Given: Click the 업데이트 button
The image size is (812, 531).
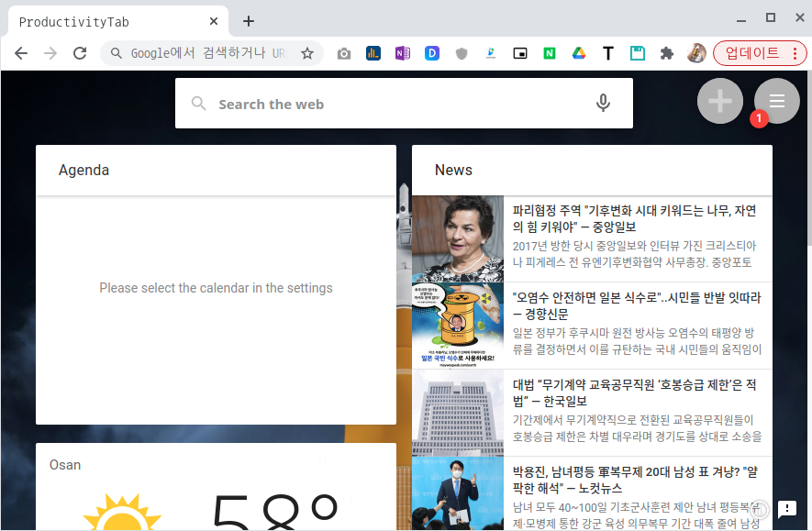Looking at the screenshot, I should click(x=752, y=53).
